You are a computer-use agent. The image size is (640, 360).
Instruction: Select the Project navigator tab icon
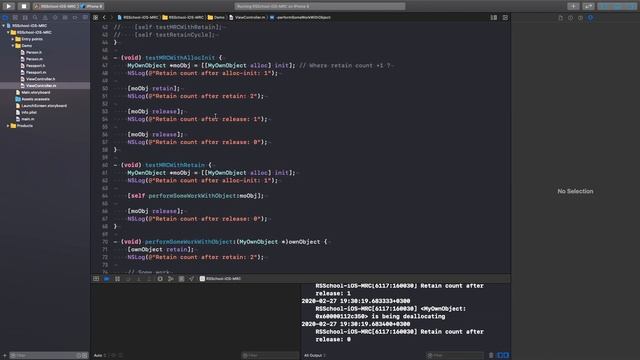tap(5, 18)
